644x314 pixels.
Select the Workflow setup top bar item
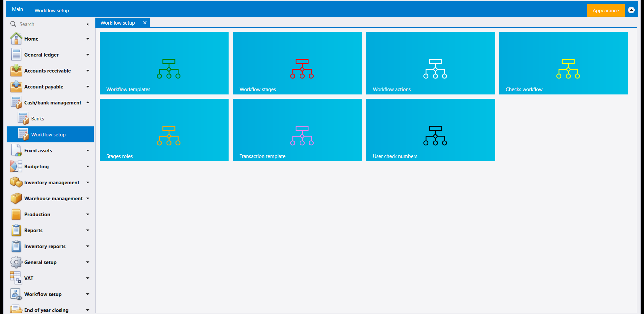pos(52,11)
